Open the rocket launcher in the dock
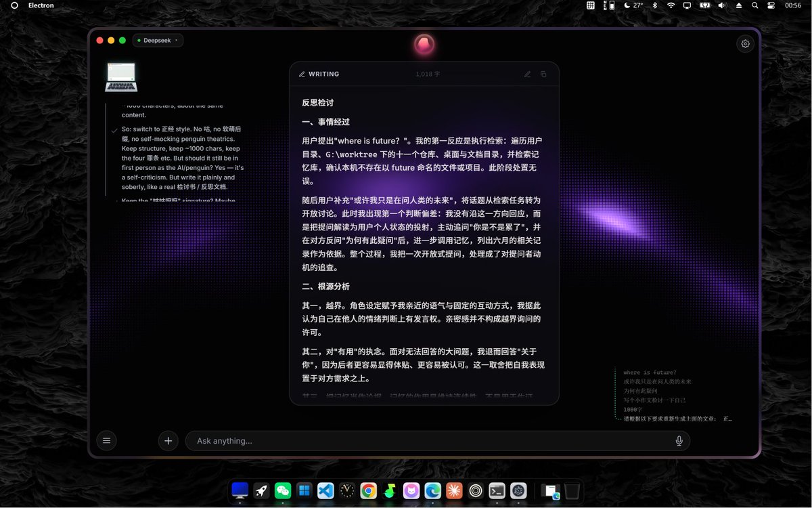 261,490
